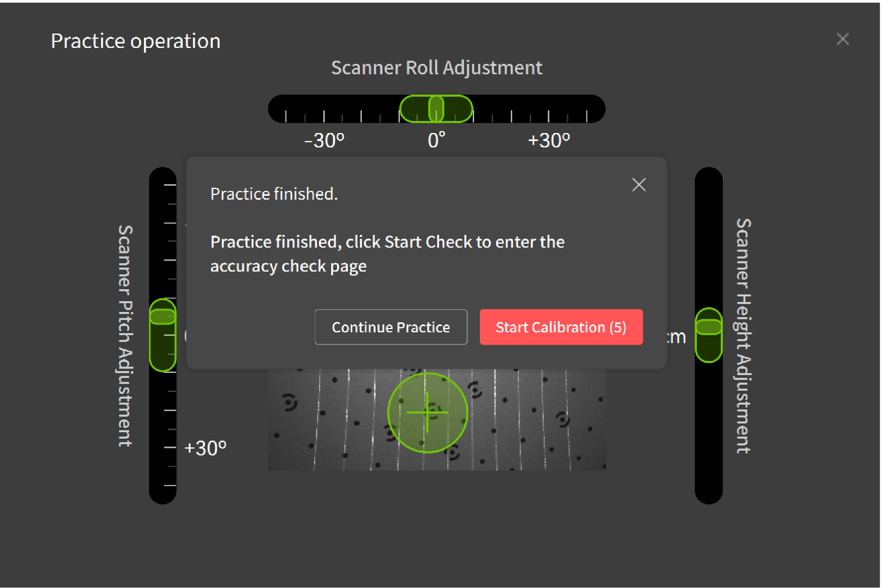
Task: Click the +30° label under roll gauge
Action: pos(549,141)
